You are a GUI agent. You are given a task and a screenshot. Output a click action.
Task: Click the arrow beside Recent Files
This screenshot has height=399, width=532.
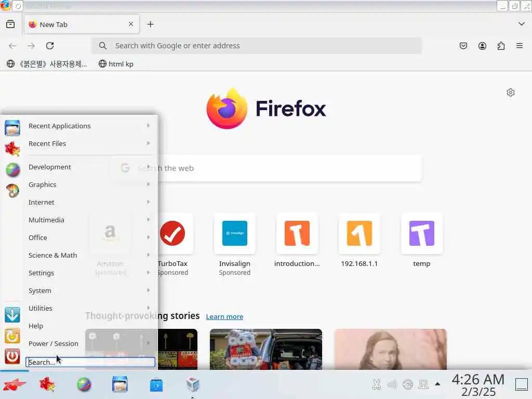[x=148, y=143]
